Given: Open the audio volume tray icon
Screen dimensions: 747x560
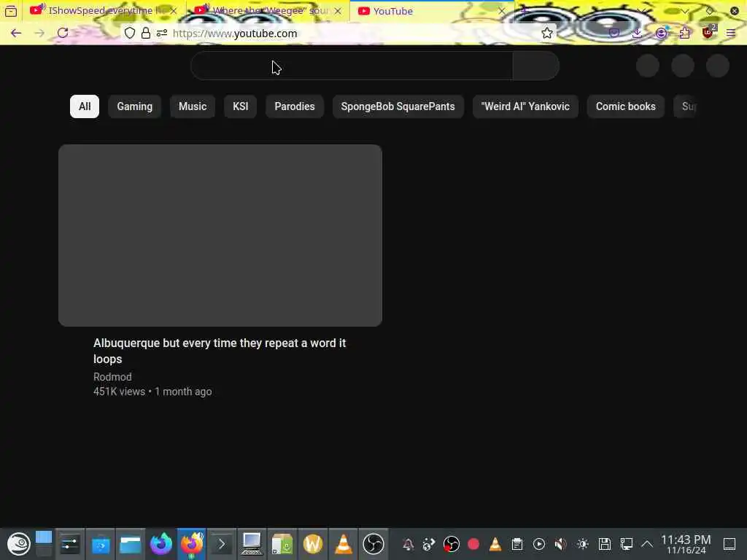Looking at the screenshot, I should pos(561,544).
